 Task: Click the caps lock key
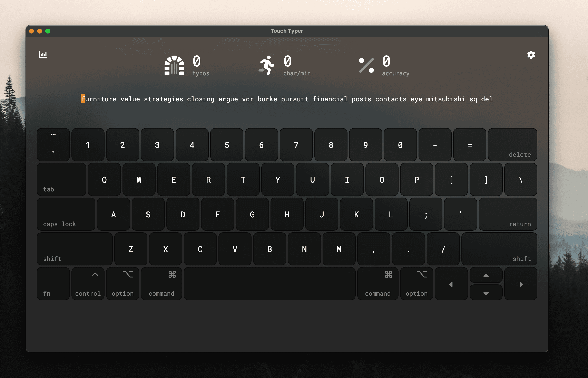point(66,214)
